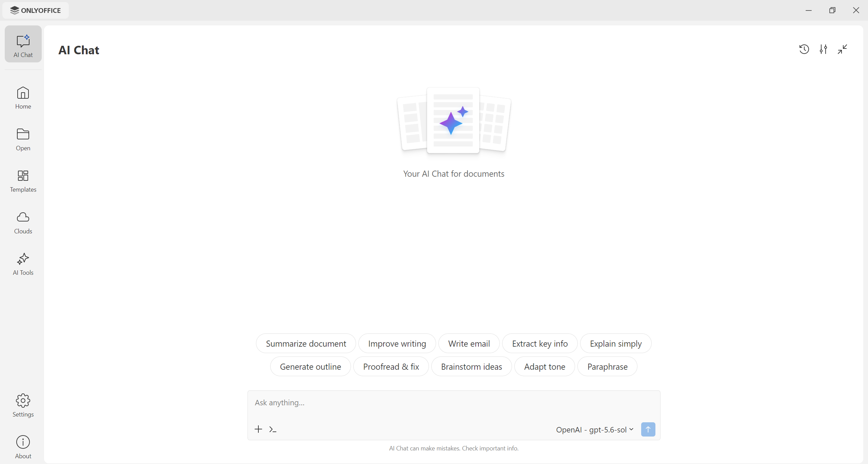868x464 pixels.
Task: Click 'Your AI Chat for documents' text
Action: click(x=454, y=174)
